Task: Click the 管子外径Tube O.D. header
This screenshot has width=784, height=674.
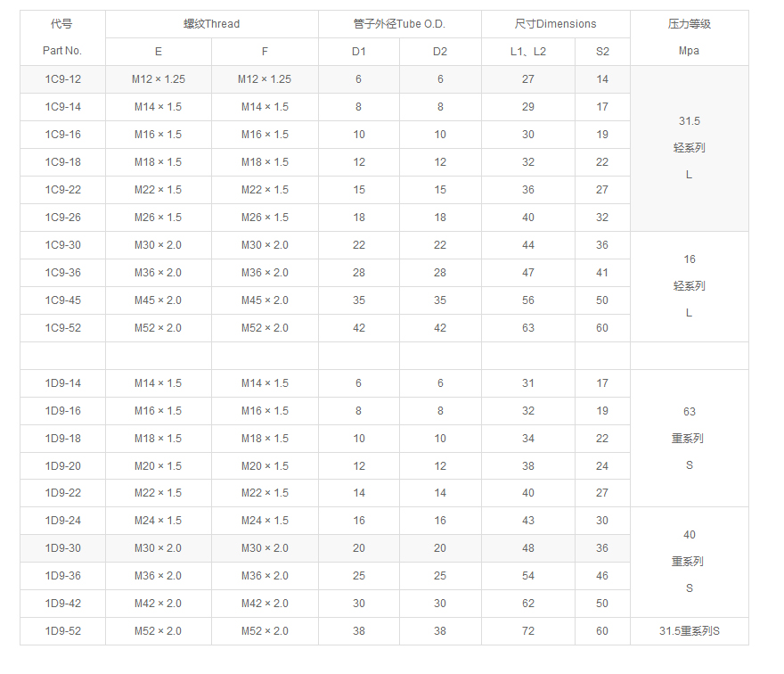Action: 399,24
